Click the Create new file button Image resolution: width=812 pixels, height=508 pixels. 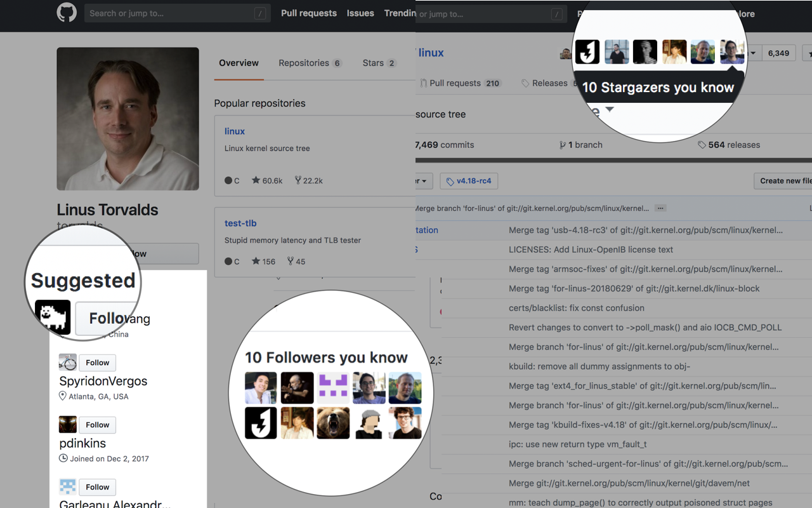click(784, 181)
